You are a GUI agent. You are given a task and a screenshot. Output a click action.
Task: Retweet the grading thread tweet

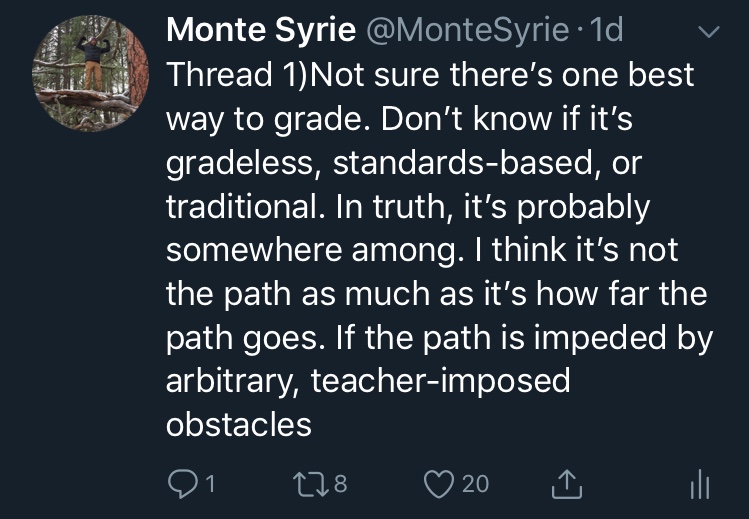pyautogui.click(x=309, y=485)
